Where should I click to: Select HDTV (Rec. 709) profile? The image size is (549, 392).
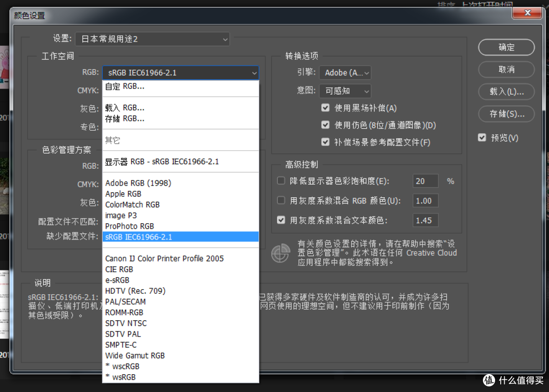point(180,291)
